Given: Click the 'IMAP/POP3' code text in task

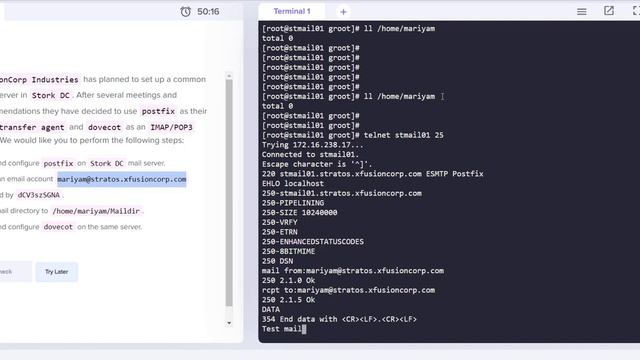Looking at the screenshot, I should (x=171, y=127).
